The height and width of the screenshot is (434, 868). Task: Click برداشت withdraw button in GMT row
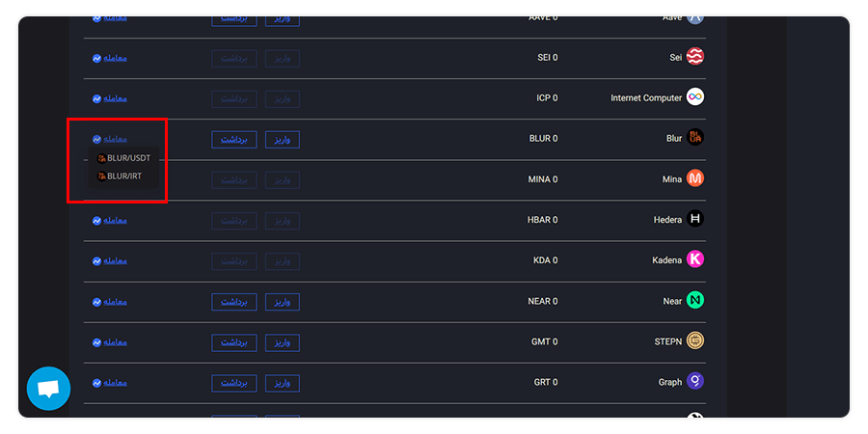234,342
